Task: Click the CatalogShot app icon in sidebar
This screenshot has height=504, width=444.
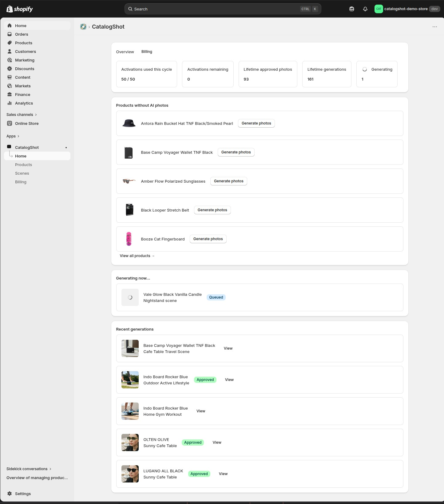Action: point(9,147)
